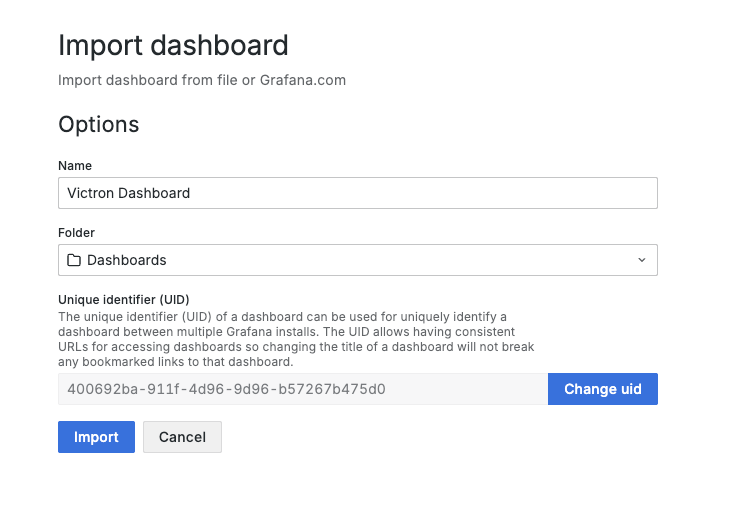Click the Folder field label
729x510 pixels.
pos(76,232)
